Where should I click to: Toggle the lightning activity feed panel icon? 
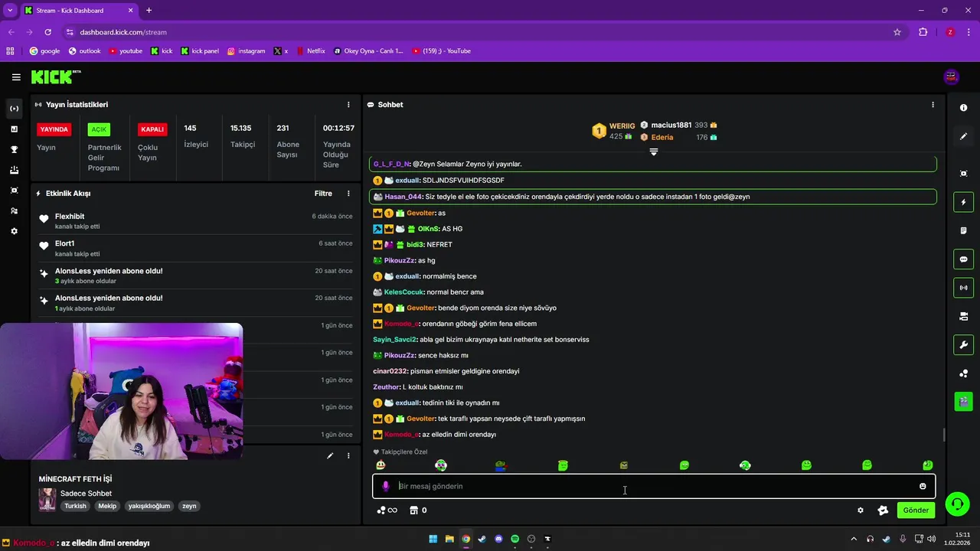(963, 202)
